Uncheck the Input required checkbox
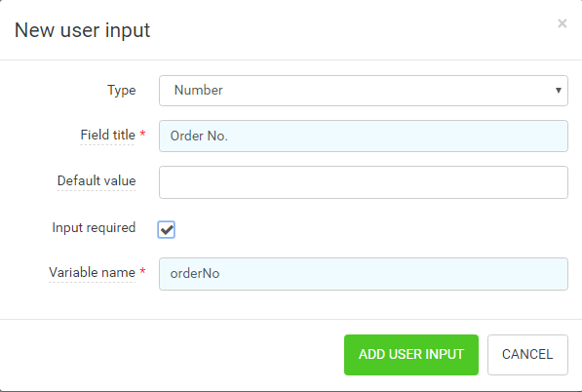 166,229
